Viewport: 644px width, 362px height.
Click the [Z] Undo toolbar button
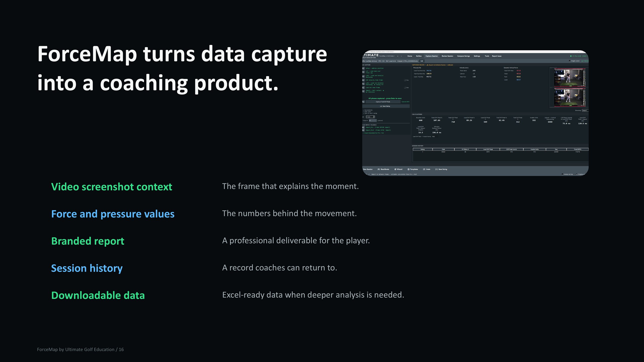[x=427, y=169]
